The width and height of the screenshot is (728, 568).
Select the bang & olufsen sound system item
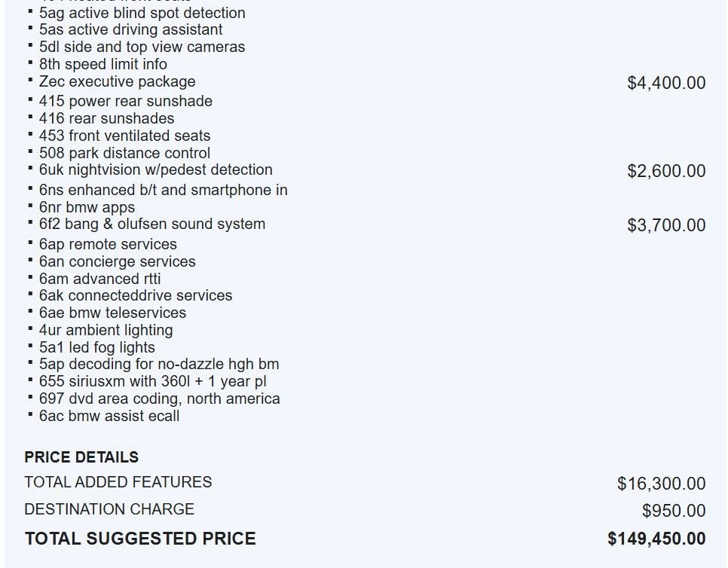click(151, 224)
